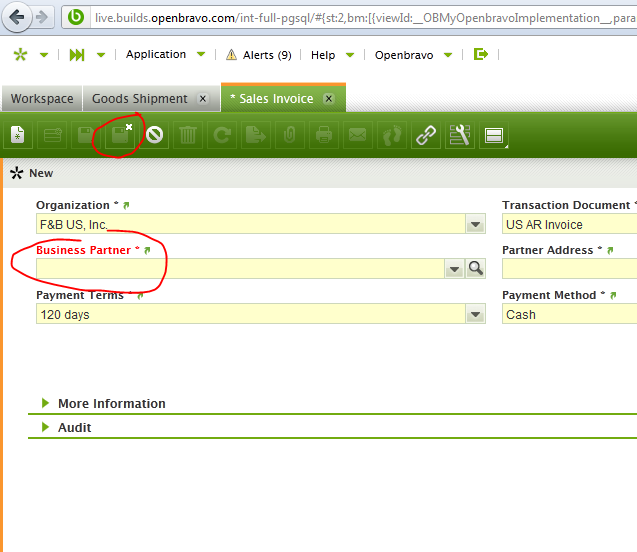Screen dimensions: 637x552
Task: Close the Sales Invoice tab
Action: (x=329, y=99)
